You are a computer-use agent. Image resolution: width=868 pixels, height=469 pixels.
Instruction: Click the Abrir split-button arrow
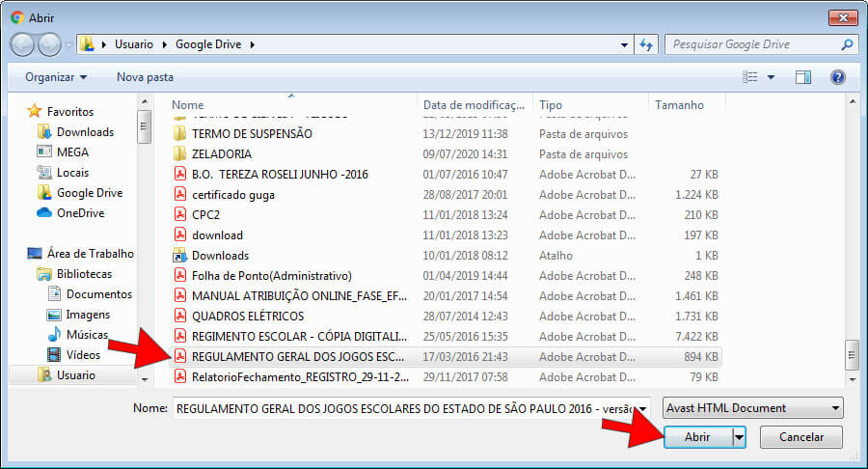740,437
